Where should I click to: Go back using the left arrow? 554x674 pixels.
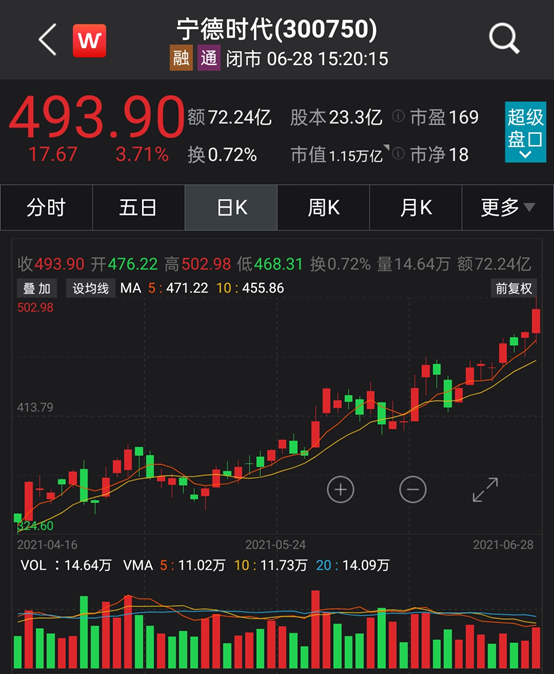pos(48,40)
